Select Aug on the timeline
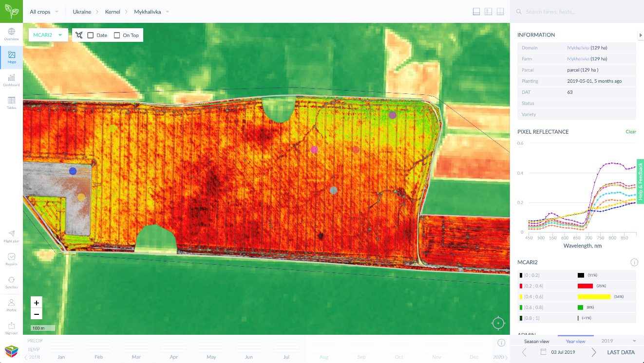Screen dimensions: 644x363 (323, 357)
